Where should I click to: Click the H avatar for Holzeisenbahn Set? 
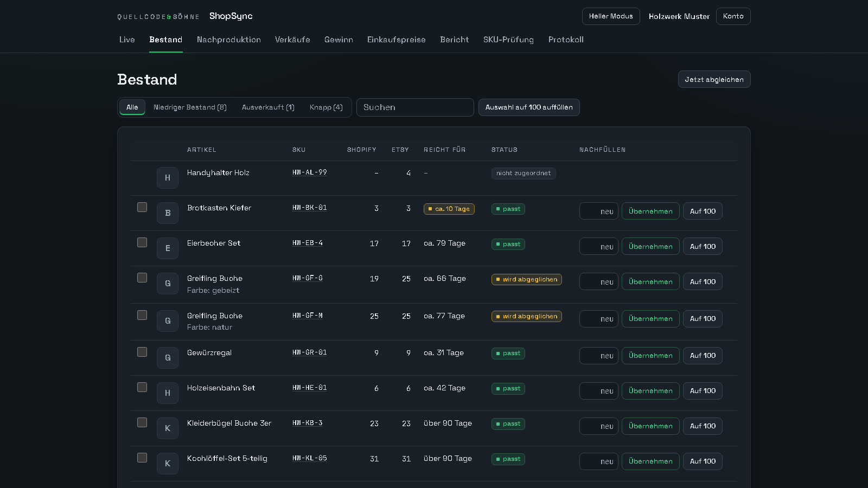168,393
